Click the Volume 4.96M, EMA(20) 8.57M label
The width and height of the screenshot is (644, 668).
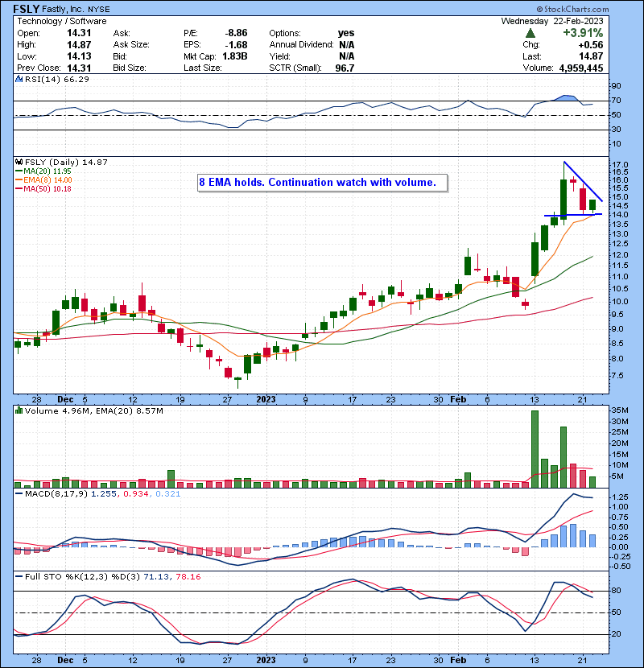[x=93, y=410]
